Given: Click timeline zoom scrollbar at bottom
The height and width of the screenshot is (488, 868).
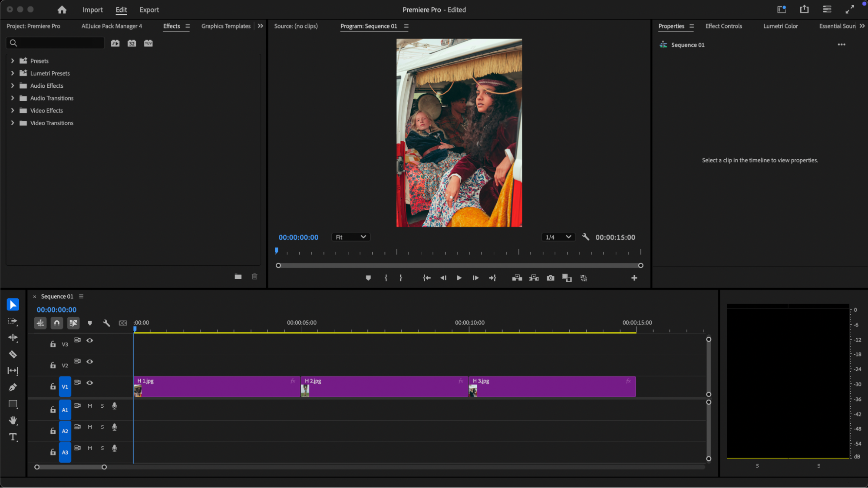Looking at the screenshot, I should tap(70, 467).
